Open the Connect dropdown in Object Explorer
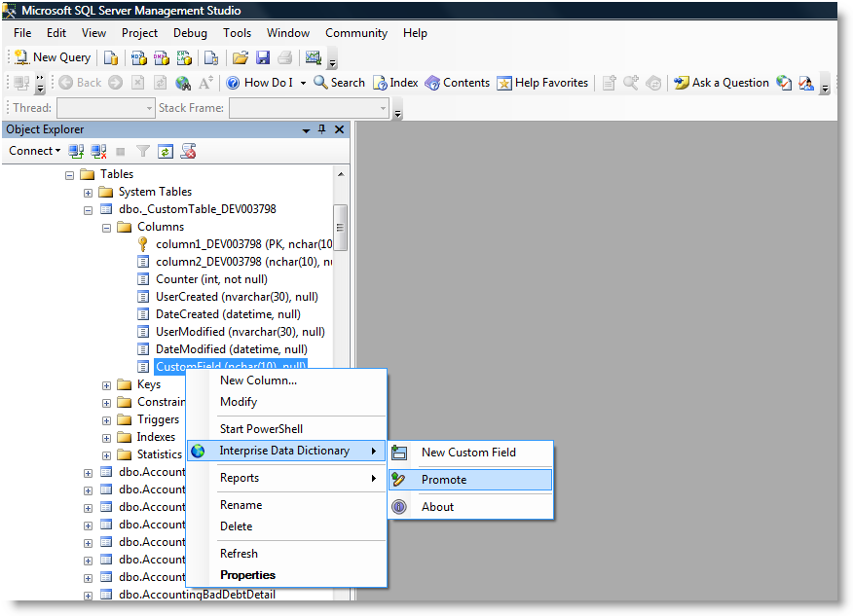Viewport: 853px width, 616px height. 34,151
